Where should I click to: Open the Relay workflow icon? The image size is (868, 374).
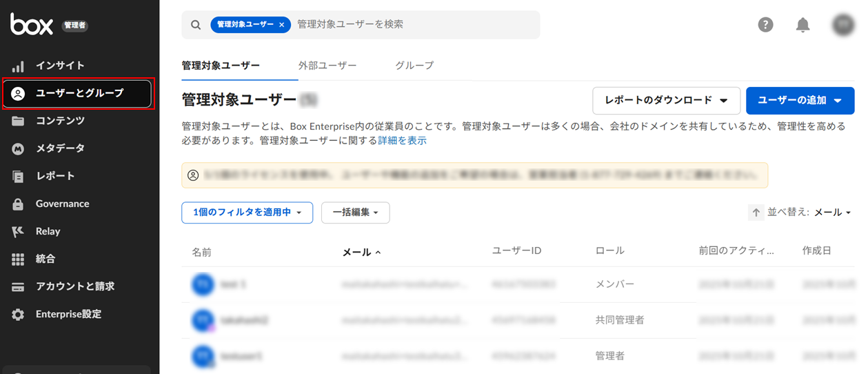(19, 232)
